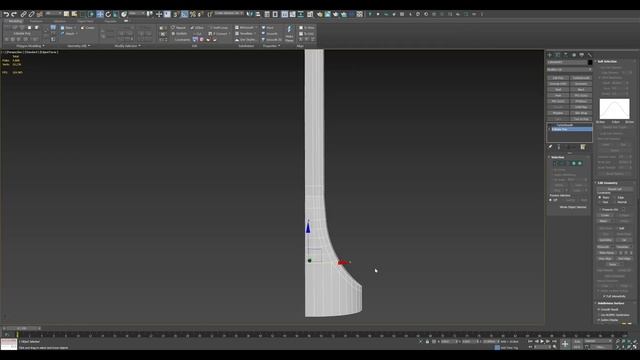Set Preview Selection to Off
Image resolution: width=640 pixels, height=360 pixels.
coord(551,200)
